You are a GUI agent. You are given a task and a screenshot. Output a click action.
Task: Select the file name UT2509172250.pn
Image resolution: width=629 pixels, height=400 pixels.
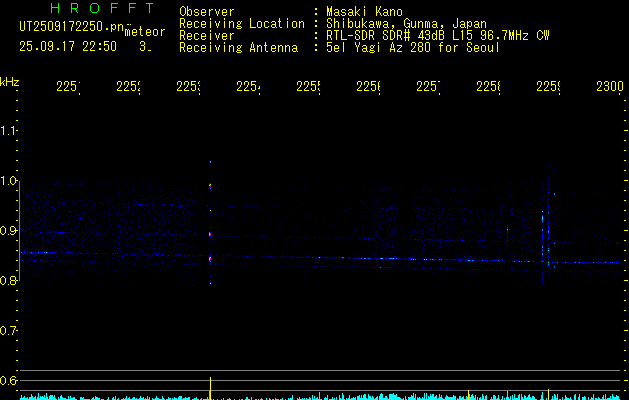coord(72,27)
